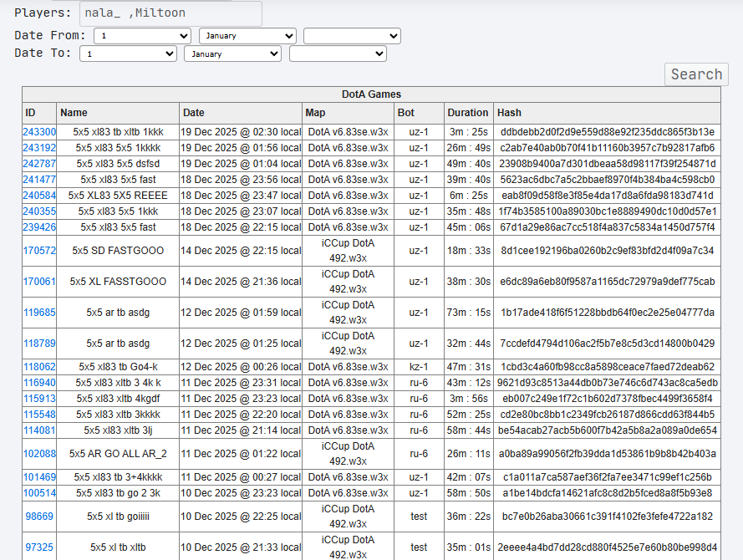Image resolution: width=743 pixels, height=560 pixels.
Task: Open game ID 240584
Action: [x=39, y=196]
